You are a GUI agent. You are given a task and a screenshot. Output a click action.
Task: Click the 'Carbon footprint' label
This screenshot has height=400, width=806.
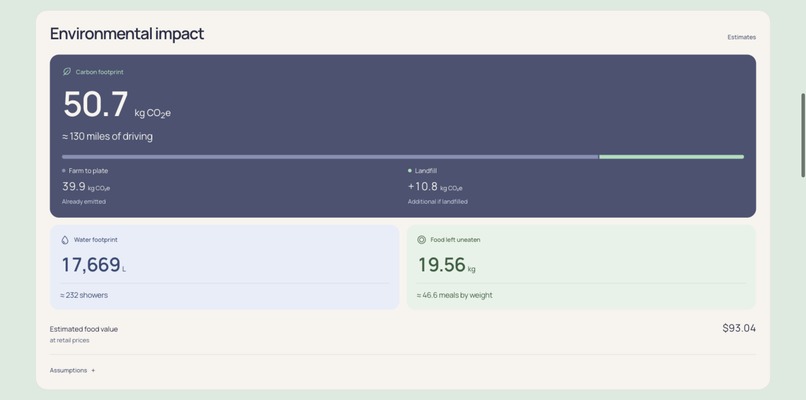pyautogui.click(x=100, y=72)
